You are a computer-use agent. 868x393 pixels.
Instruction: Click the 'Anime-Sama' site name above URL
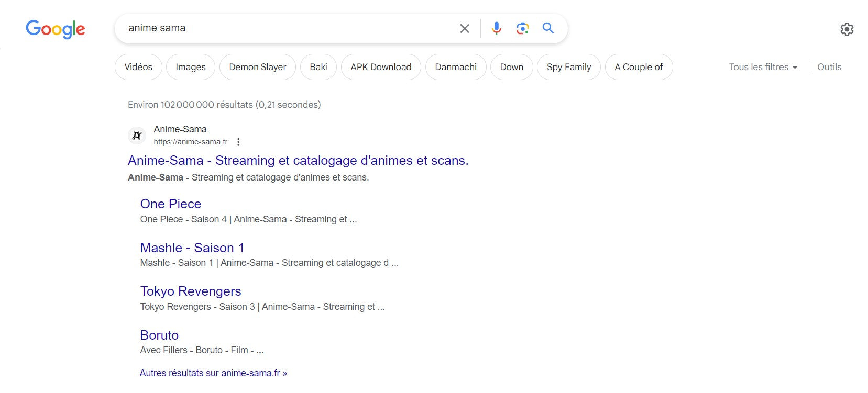[180, 129]
